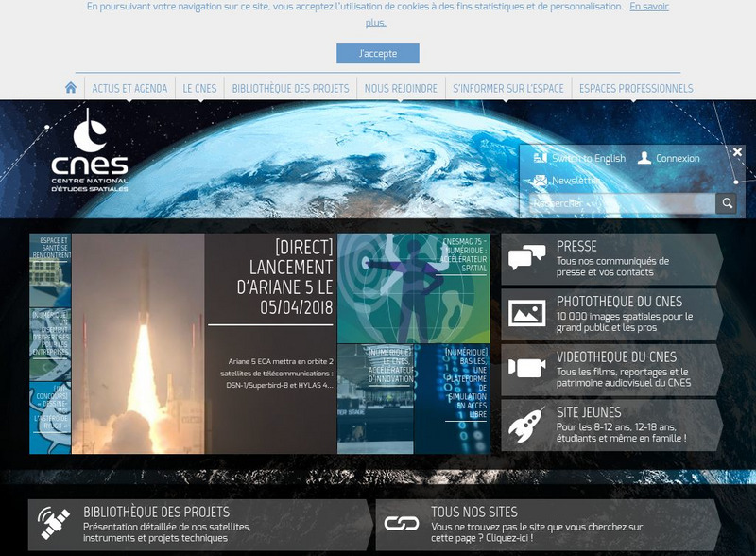Click 'Tous les films, reportages' description
The image size is (756, 556).
(623, 377)
